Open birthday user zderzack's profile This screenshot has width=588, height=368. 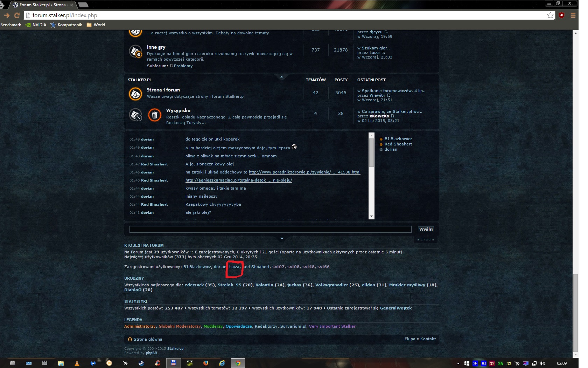pyautogui.click(x=194, y=285)
